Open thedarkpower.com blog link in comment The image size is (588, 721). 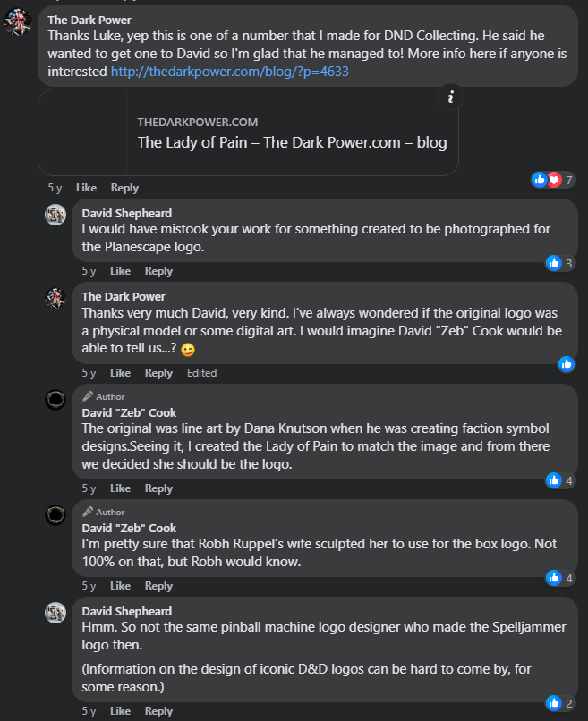click(x=229, y=72)
